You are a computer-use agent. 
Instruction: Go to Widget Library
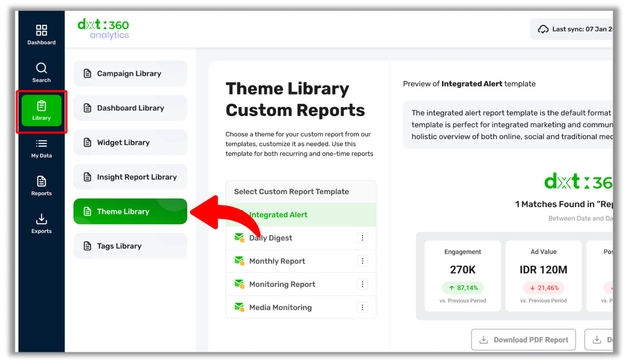pyautogui.click(x=130, y=143)
